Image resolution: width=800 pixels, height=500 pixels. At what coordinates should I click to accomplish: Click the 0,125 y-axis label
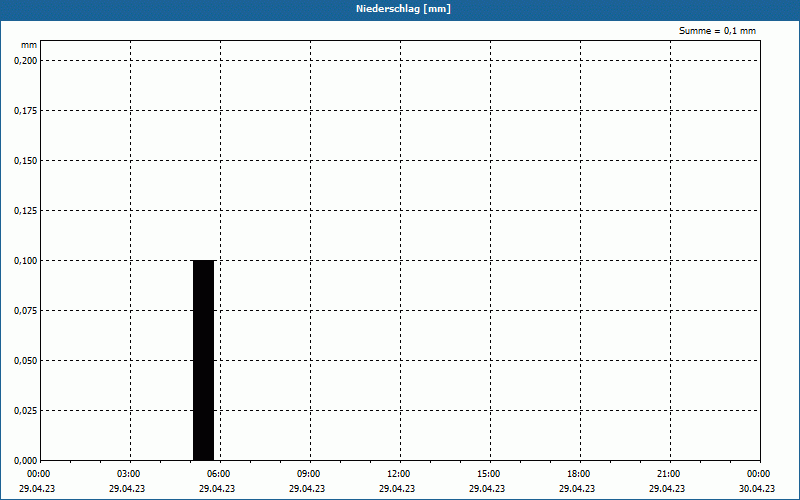click(x=26, y=211)
